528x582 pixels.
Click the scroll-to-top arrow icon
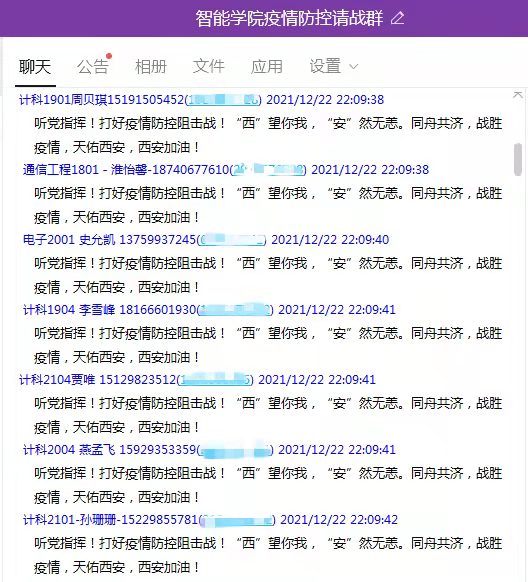(518, 95)
